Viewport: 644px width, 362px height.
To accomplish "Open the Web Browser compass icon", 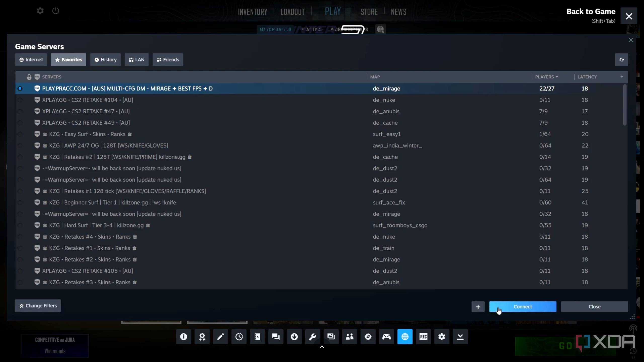I will click(368, 337).
